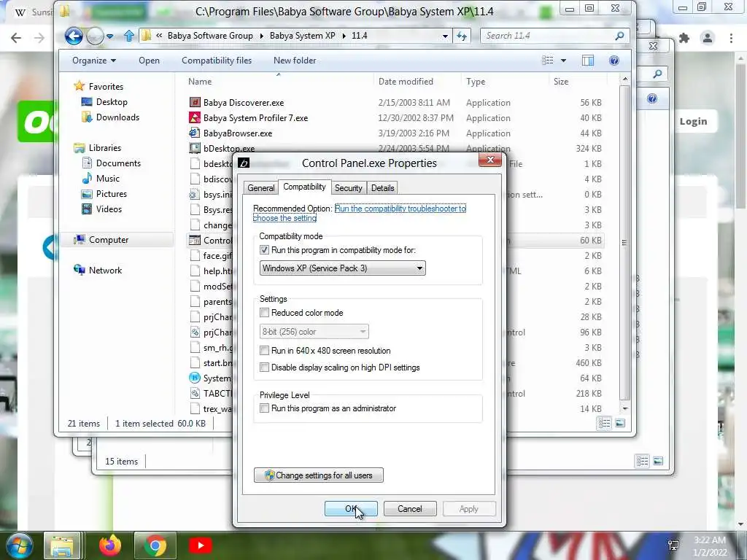Click the refresh button beside address bar
The image size is (747, 560).
tap(462, 36)
